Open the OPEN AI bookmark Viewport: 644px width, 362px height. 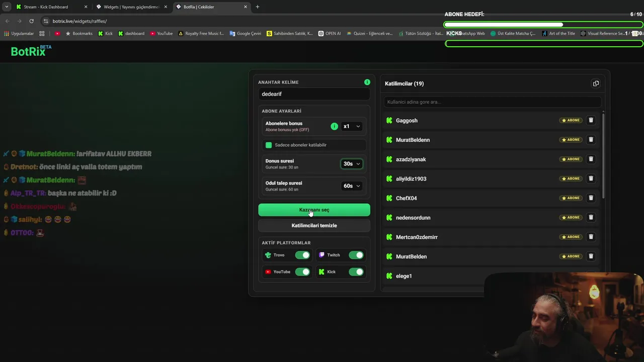[x=330, y=34]
